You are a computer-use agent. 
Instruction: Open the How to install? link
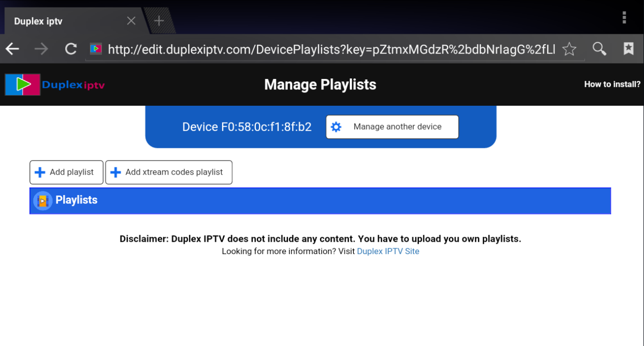[612, 84]
